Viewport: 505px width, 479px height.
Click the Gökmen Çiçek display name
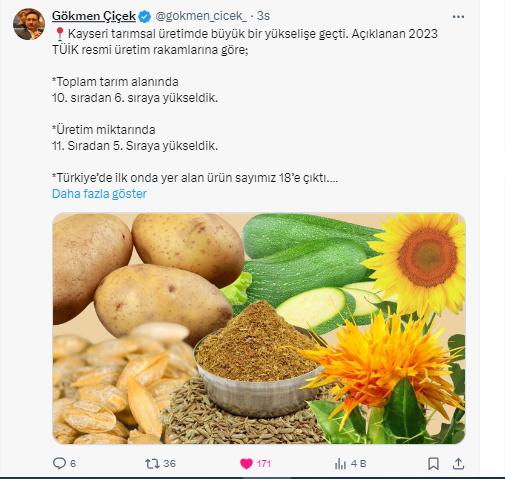point(94,16)
